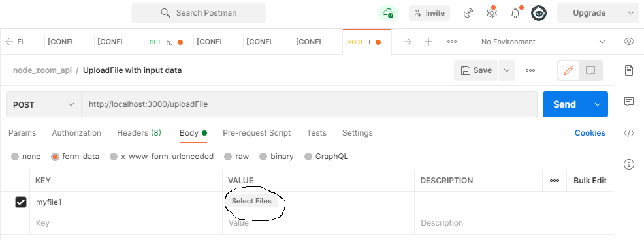The height and width of the screenshot is (240, 644).
Task: Switch to the active POST request tab
Action: pos(367,42)
